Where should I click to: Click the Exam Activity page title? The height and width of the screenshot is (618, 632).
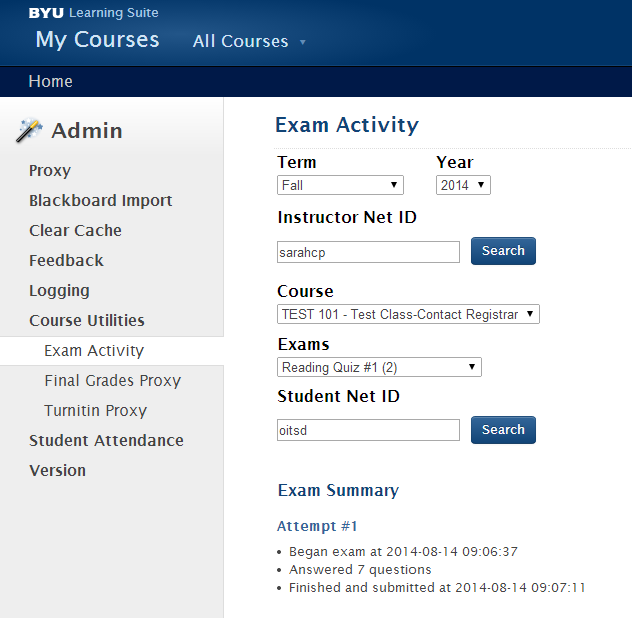tap(347, 125)
